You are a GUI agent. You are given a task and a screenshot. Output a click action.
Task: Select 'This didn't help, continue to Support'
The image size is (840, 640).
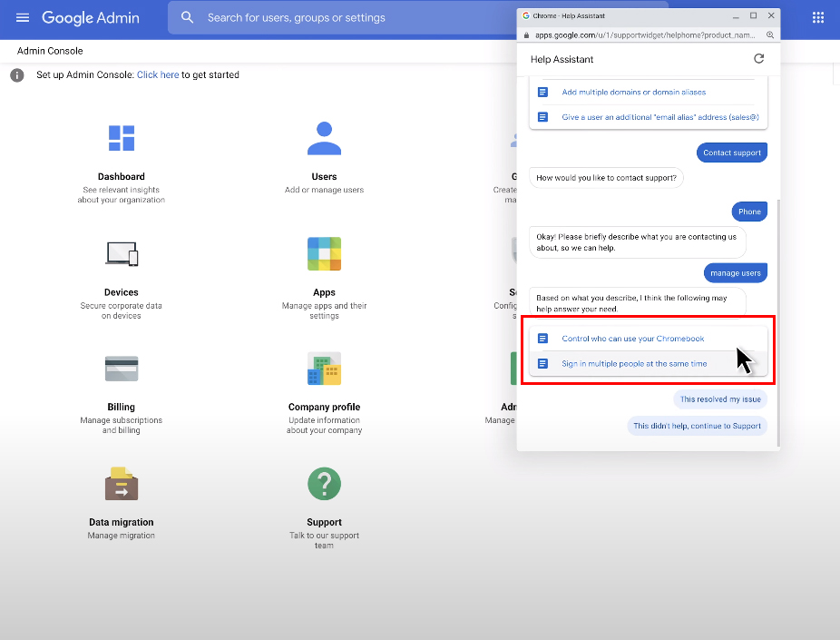(697, 425)
